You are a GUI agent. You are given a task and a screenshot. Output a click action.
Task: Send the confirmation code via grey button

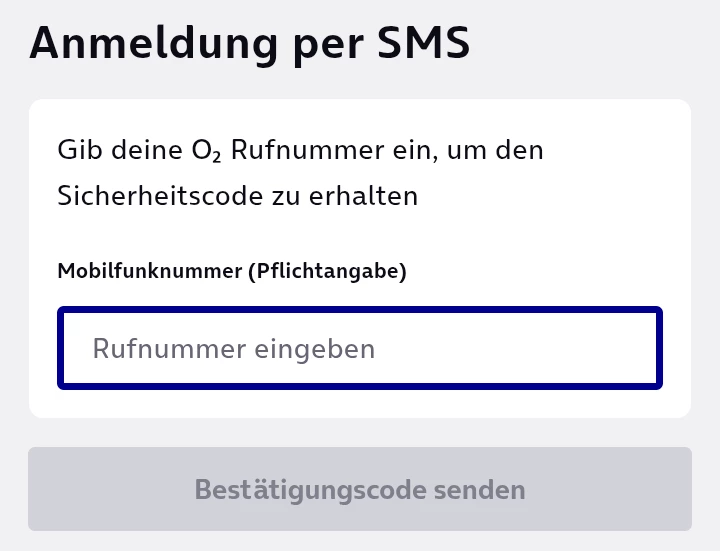click(360, 490)
